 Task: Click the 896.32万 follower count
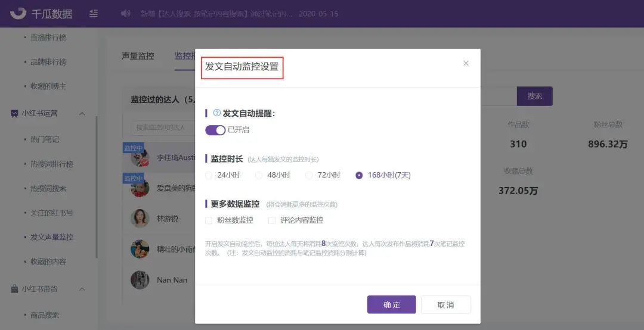608,144
